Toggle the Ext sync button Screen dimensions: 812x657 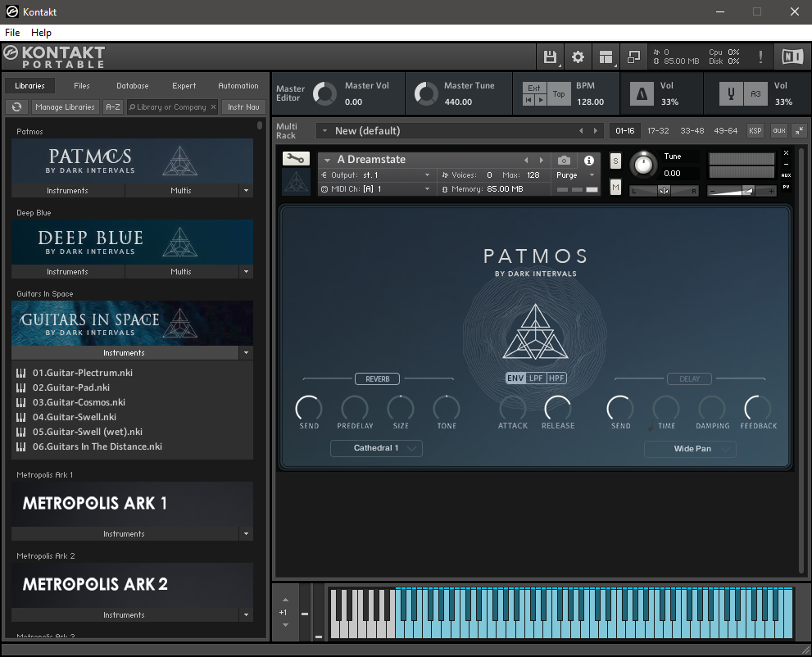click(534, 88)
